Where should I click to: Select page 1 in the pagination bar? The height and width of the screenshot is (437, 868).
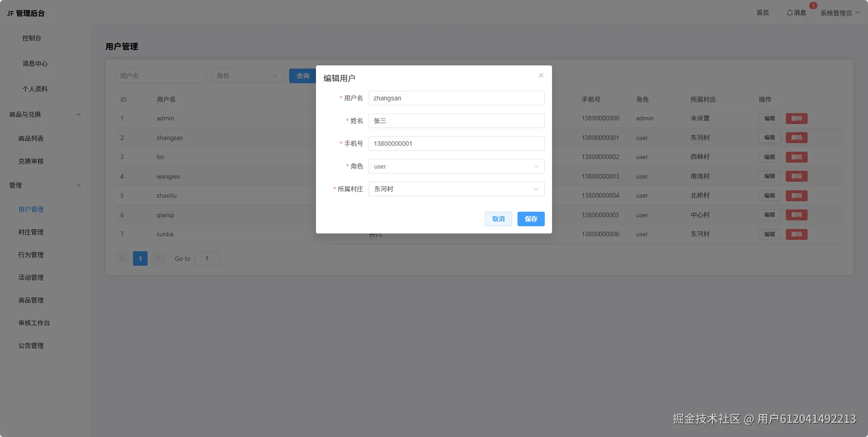pos(140,258)
